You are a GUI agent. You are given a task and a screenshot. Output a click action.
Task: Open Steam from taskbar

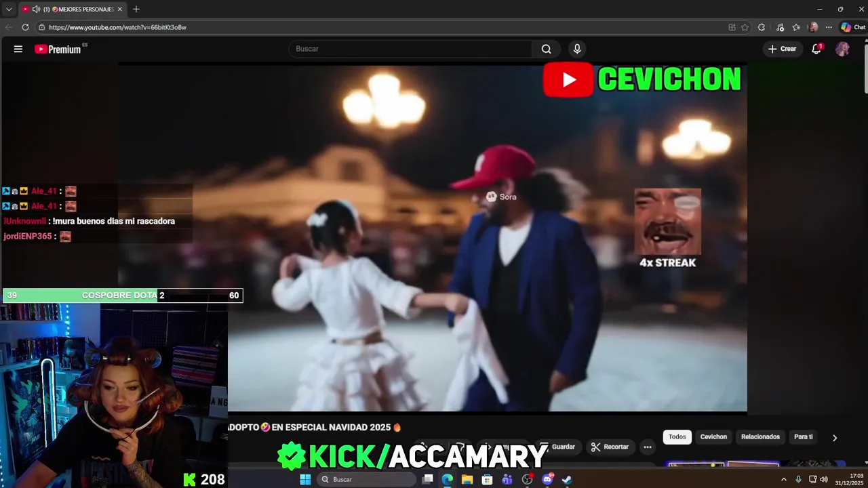[567, 479]
